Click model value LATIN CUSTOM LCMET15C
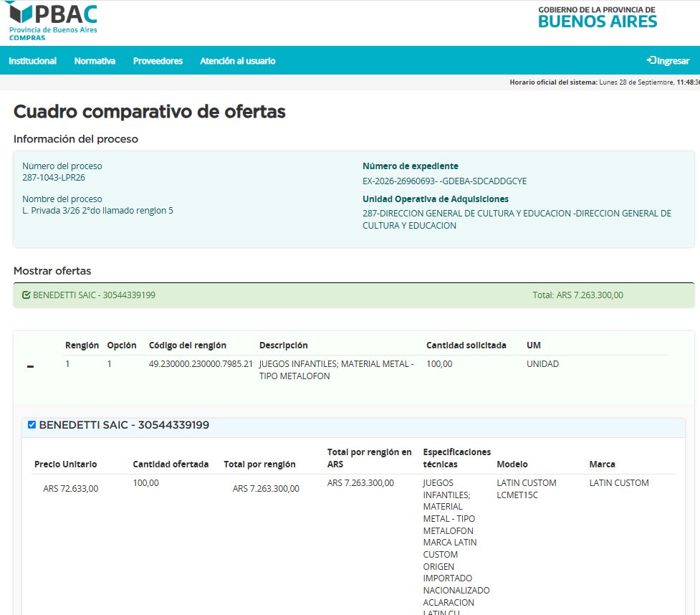The width and height of the screenshot is (700, 615). click(527, 489)
